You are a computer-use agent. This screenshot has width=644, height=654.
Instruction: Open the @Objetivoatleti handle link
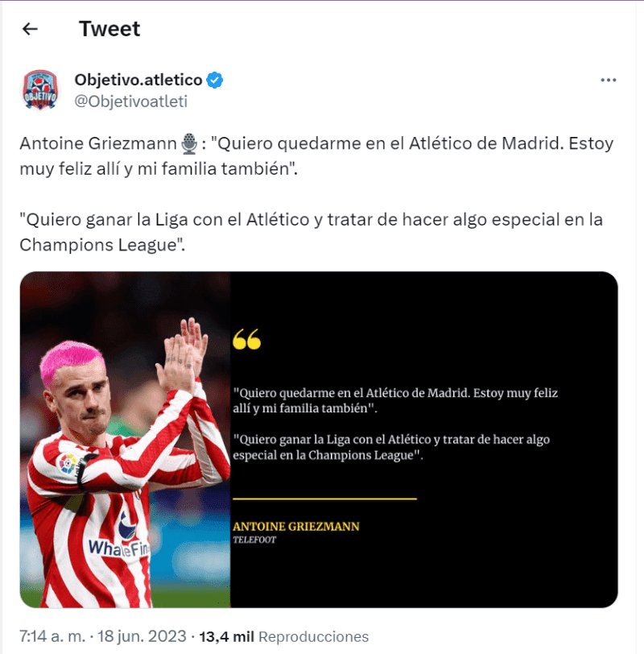[131, 101]
